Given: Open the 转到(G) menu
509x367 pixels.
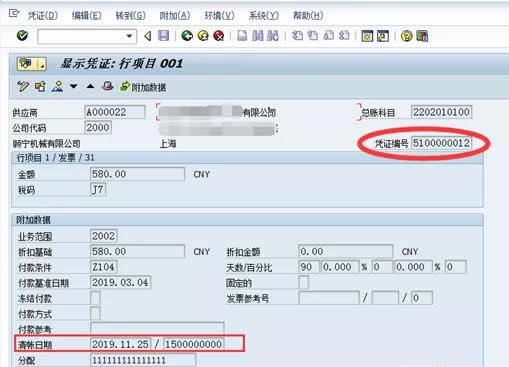Looking at the screenshot, I should (x=130, y=15).
